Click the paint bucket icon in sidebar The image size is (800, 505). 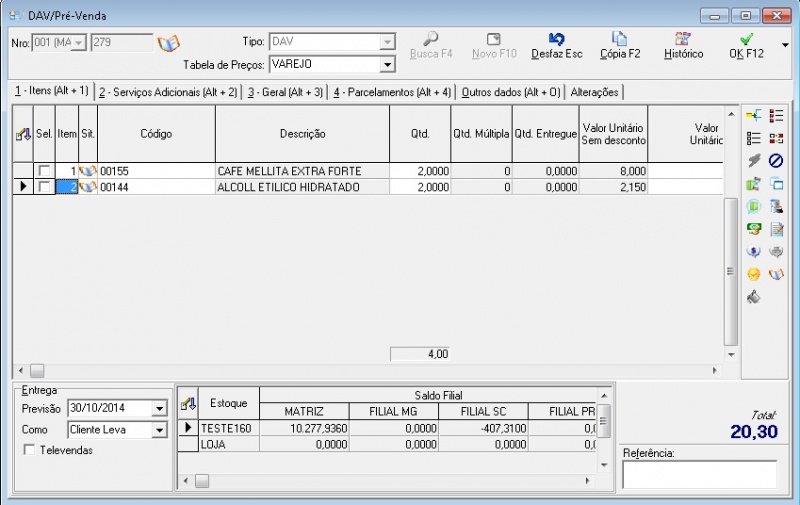tap(754, 296)
